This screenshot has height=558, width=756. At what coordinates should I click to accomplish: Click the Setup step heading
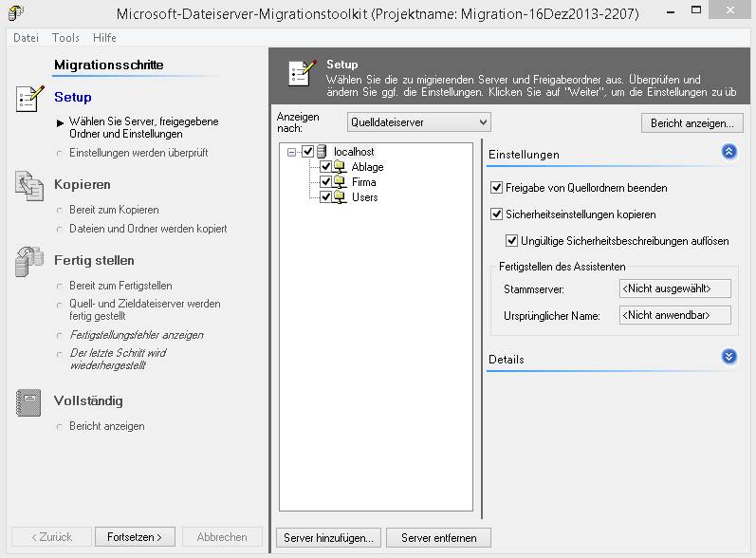[x=73, y=97]
